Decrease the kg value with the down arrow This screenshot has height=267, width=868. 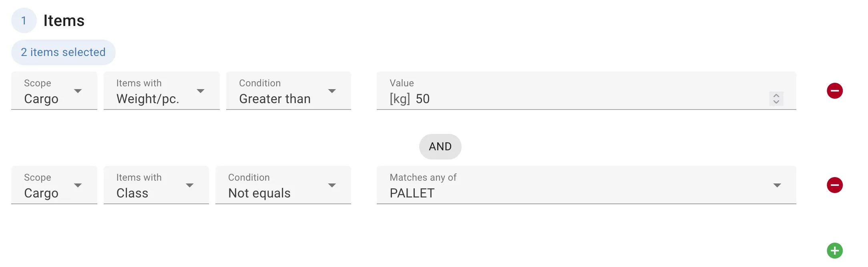776,102
